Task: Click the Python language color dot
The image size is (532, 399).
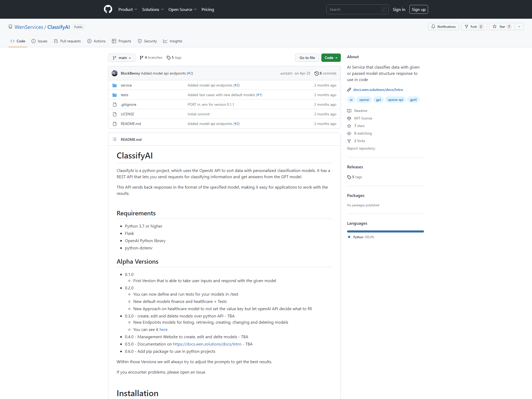Action: pyautogui.click(x=349, y=237)
